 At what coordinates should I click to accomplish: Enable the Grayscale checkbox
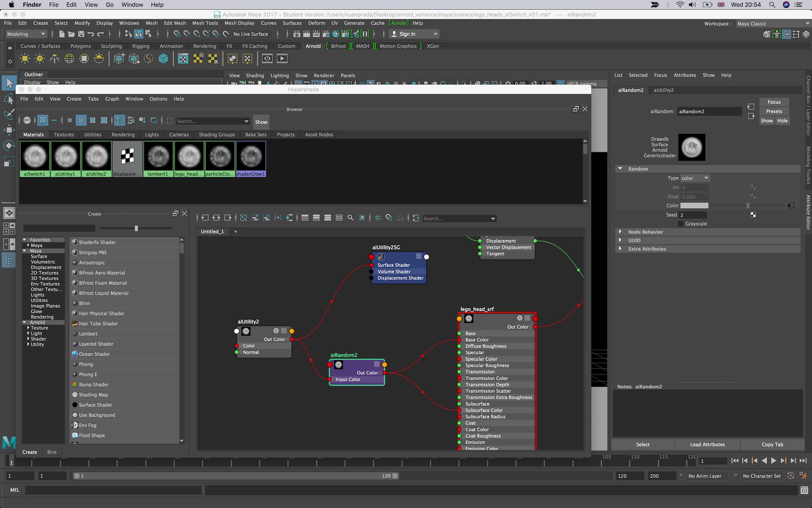point(680,224)
